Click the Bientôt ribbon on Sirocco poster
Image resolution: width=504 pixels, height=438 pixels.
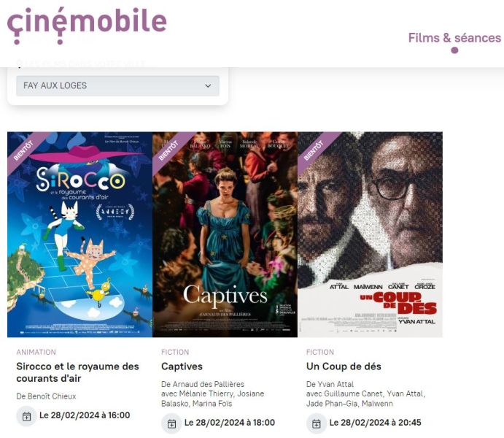(x=25, y=150)
